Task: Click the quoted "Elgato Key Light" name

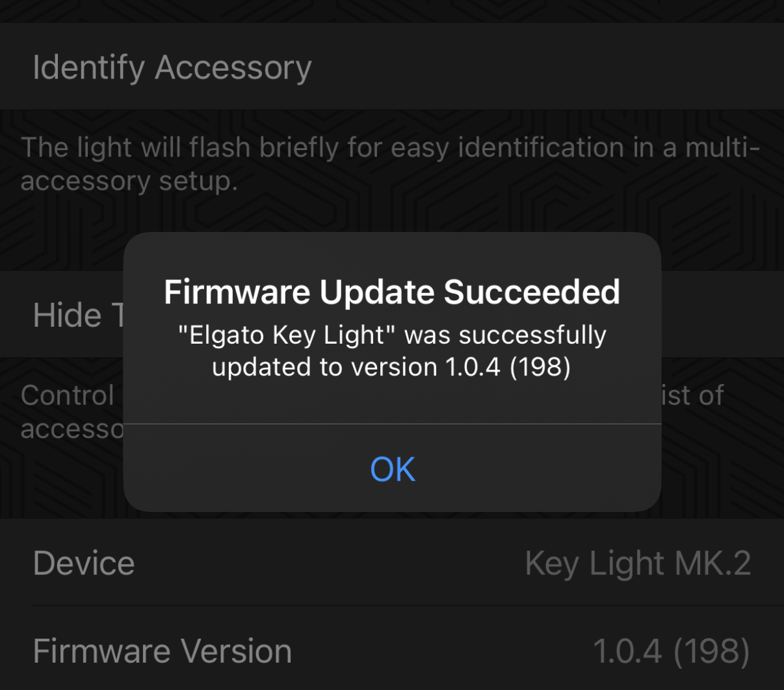Action: click(287, 335)
